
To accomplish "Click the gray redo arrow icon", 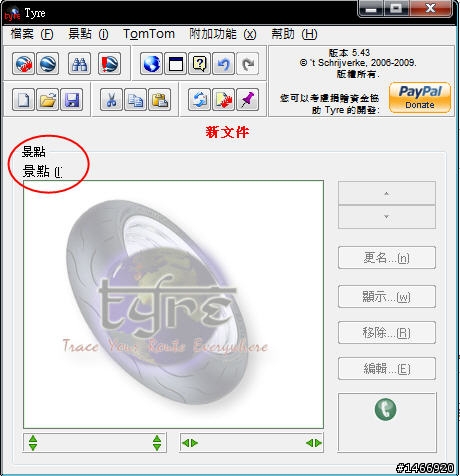I will [247, 63].
